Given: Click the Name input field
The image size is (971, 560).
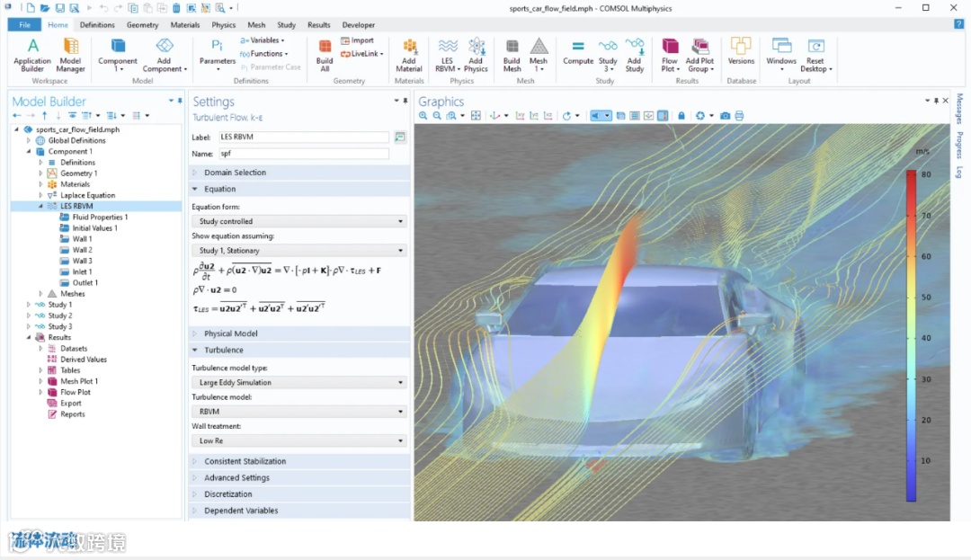Looking at the screenshot, I should [x=304, y=154].
